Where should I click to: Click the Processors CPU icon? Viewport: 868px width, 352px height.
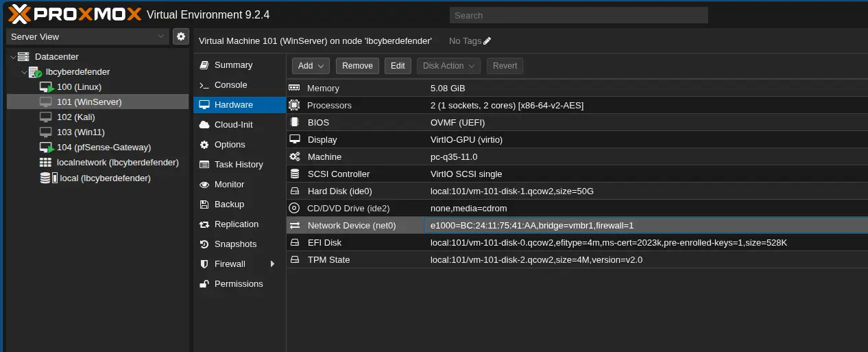tap(295, 105)
